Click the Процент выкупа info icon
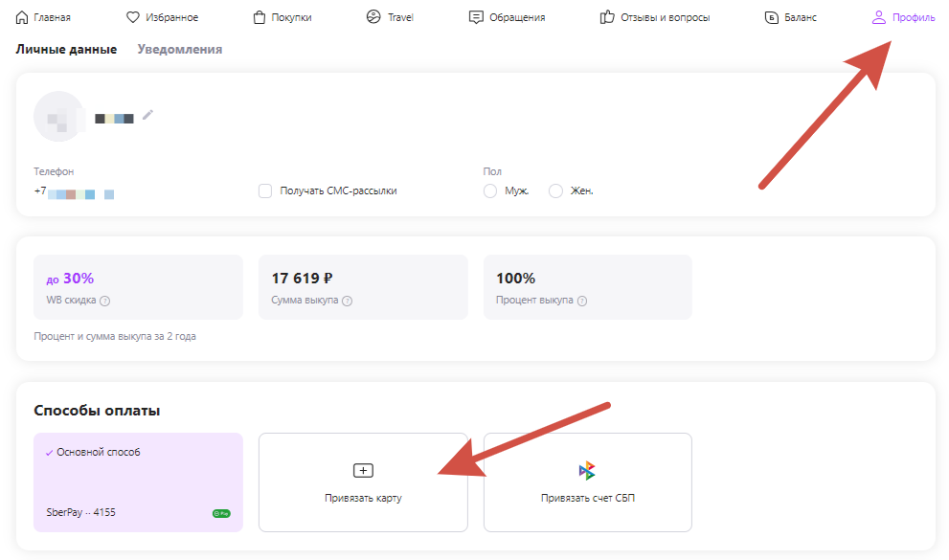The width and height of the screenshot is (949, 560). tap(582, 301)
